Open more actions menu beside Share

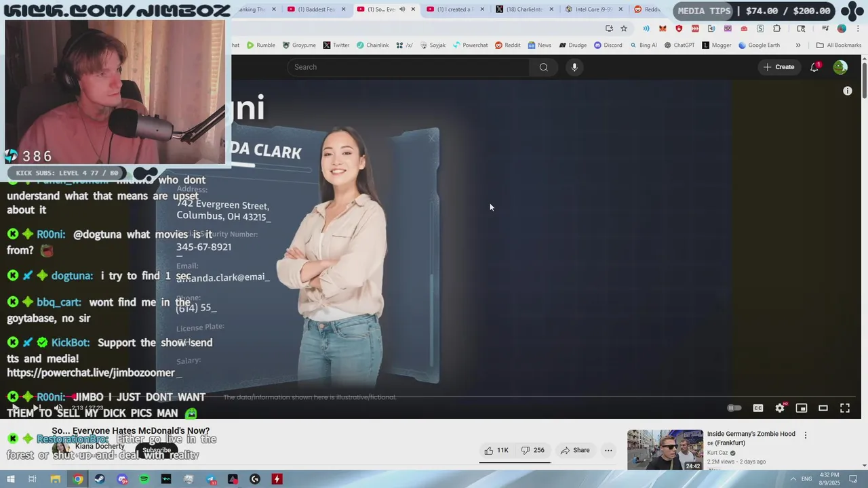click(608, 450)
